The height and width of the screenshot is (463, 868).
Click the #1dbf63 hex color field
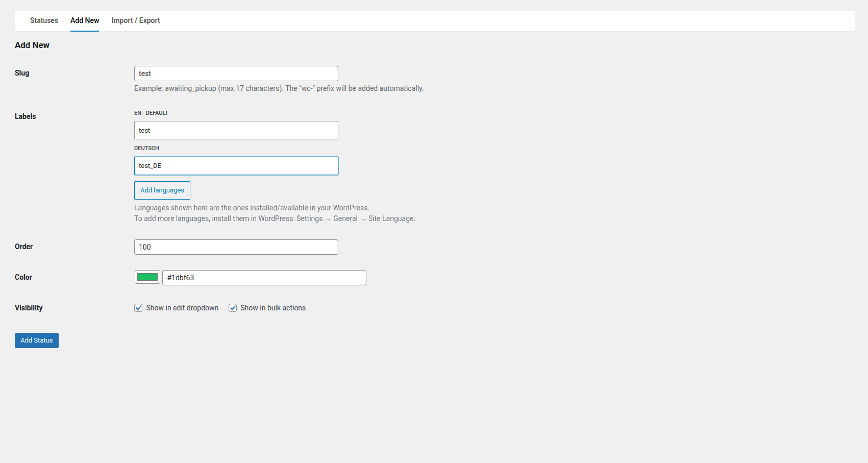[x=264, y=278]
